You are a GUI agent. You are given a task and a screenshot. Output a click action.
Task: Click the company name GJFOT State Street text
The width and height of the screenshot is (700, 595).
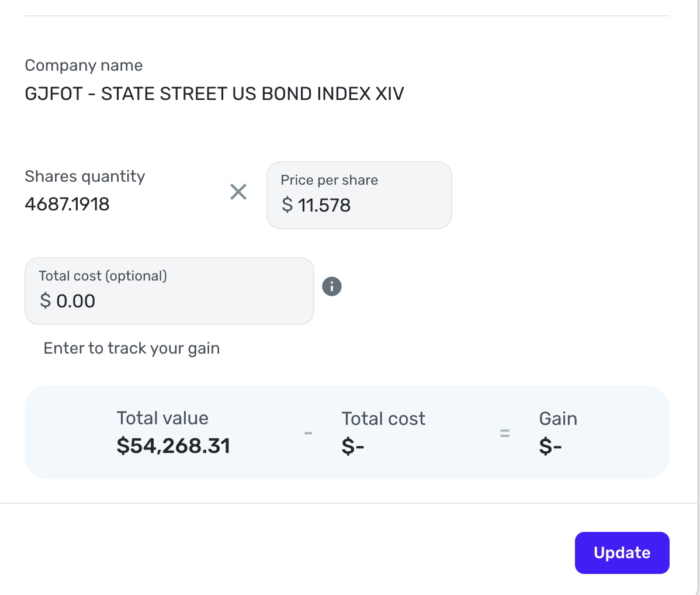214,94
